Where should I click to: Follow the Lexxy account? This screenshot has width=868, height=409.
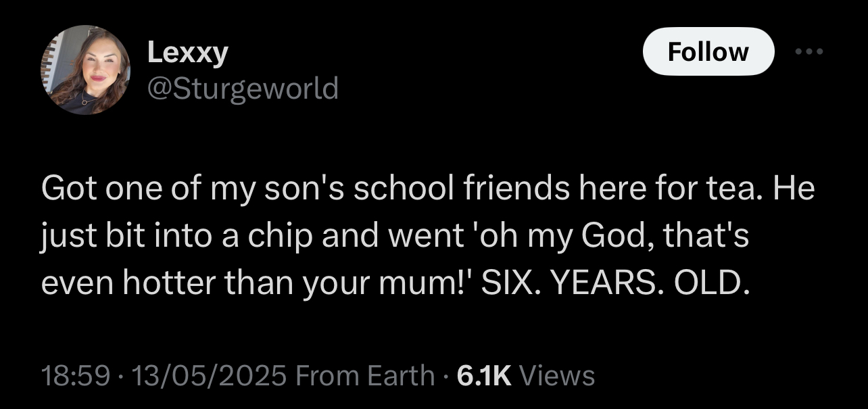pyautogui.click(x=708, y=51)
